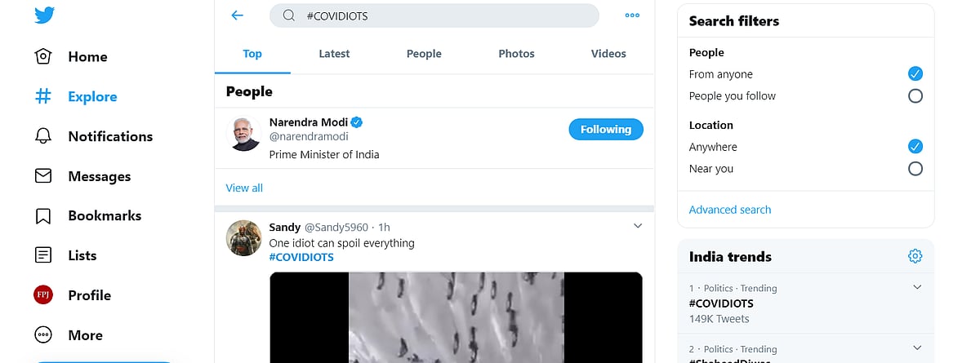
Task: Open search options three-dot menu
Action: click(632, 15)
